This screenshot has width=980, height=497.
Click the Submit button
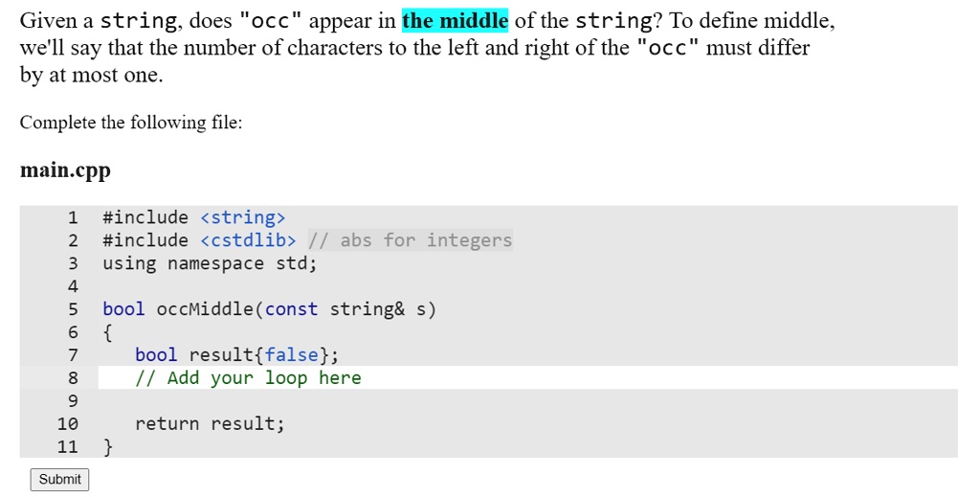tap(60, 480)
